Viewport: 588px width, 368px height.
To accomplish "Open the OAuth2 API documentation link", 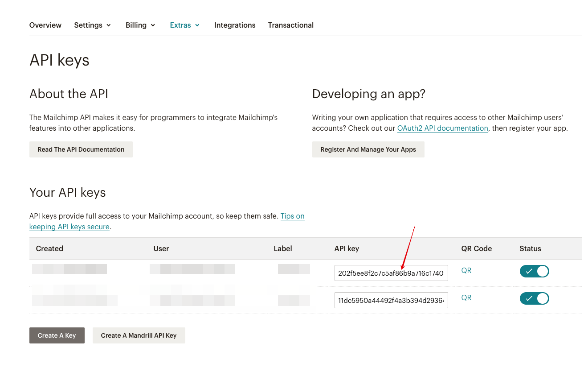I will [443, 128].
